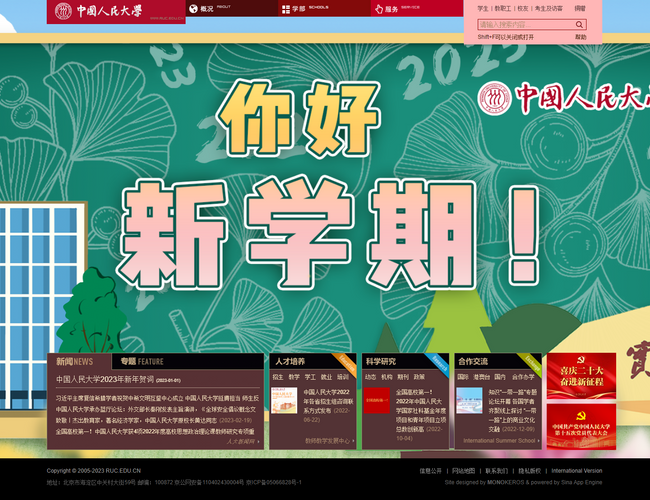Click the 联系我们 footer link
The image size is (650, 500).
497,471
